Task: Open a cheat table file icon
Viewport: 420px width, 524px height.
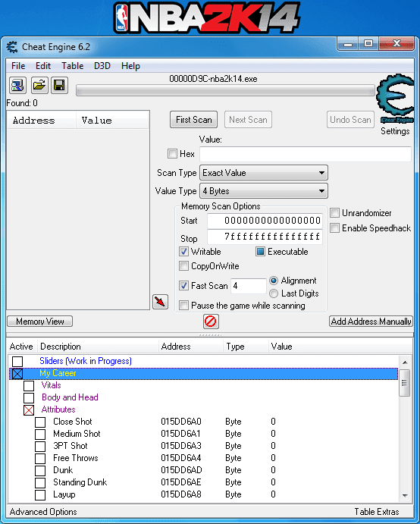Action: (39, 86)
